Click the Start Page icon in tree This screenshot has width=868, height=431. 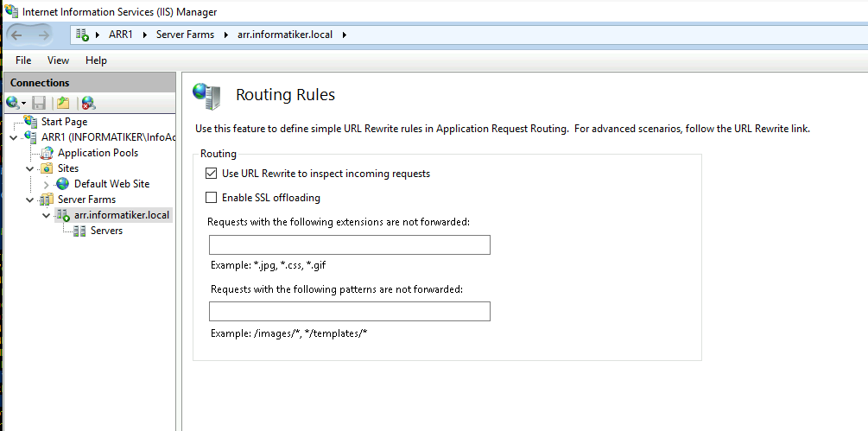(x=31, y=122)
